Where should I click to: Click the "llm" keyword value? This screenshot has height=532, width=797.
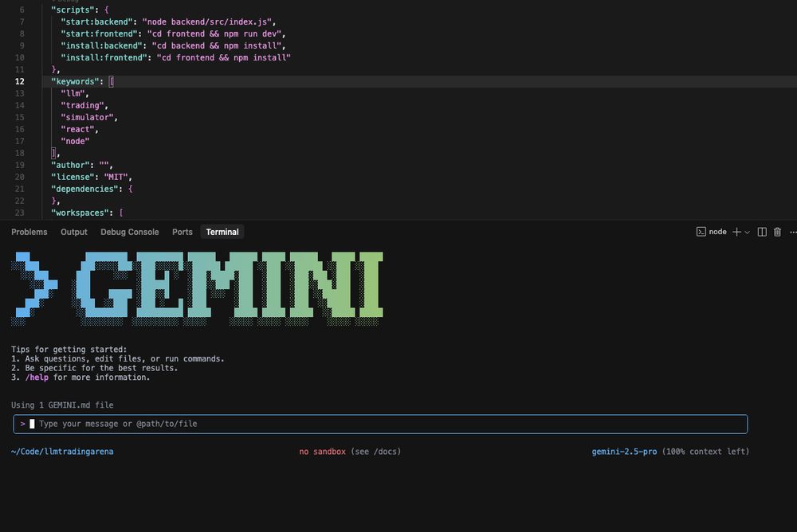[73, 93]
